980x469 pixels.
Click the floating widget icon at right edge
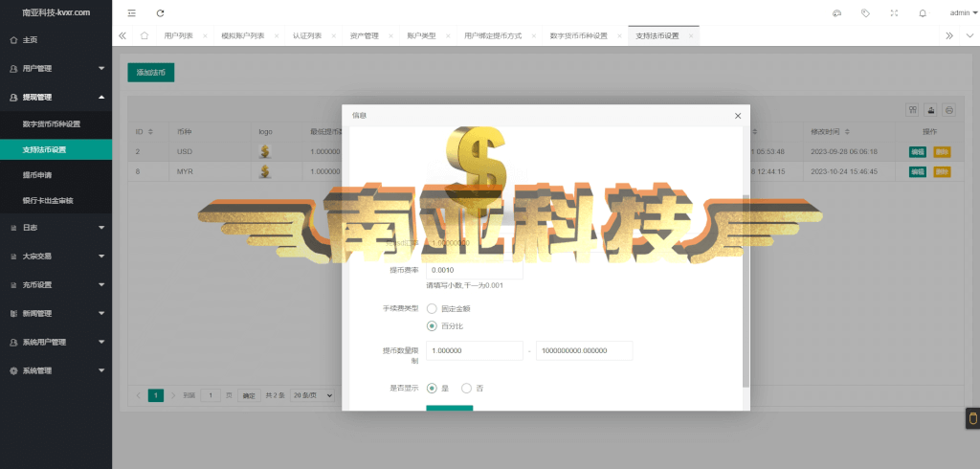coord(972,417)
